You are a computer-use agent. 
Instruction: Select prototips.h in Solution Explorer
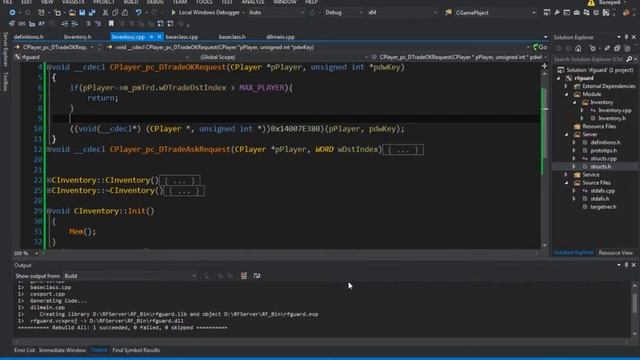click(x=604, y=151)
